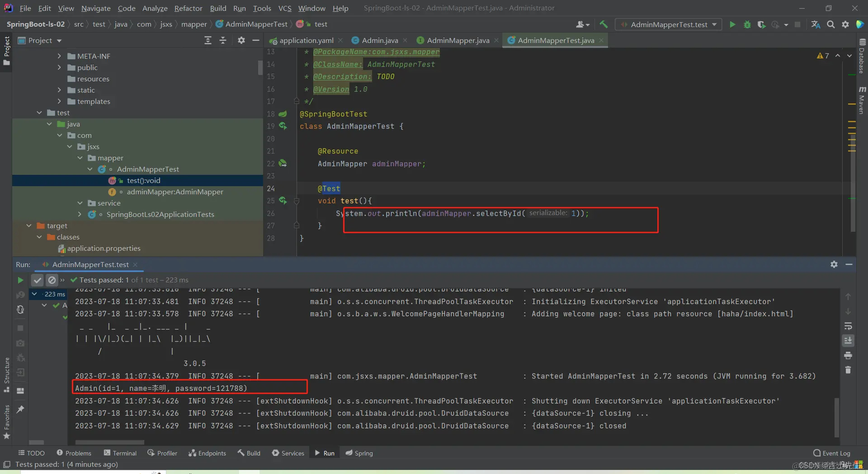The height and width of the screenshot is (474, 868).
Task: Open the Refactor menu
Action: click(188, 8)
